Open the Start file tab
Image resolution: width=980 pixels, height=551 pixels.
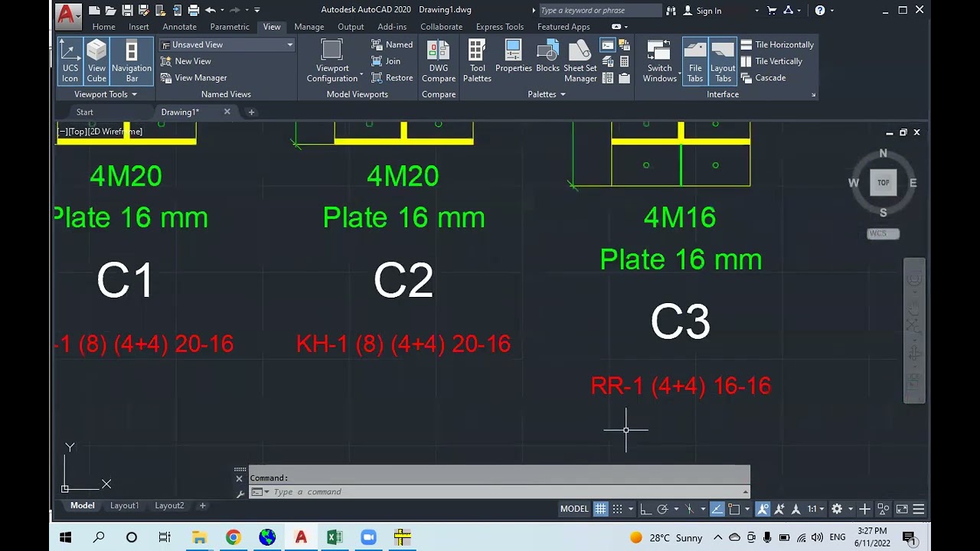85,112
